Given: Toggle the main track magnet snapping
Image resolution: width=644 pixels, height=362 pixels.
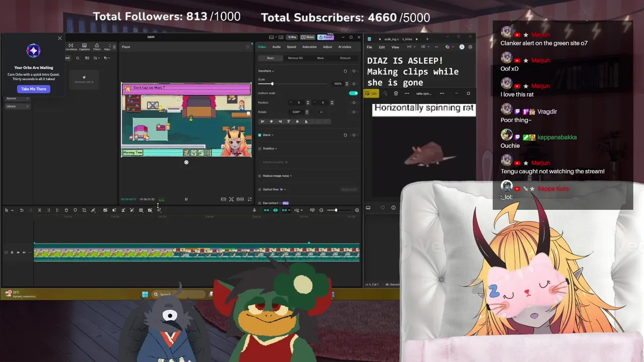Looking at the screenshot, I should pos(267,210).
